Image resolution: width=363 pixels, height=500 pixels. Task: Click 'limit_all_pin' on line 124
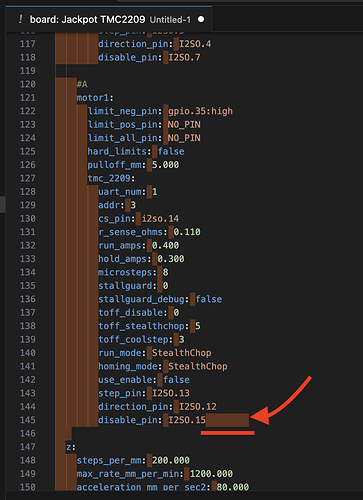(x=122, y=138)
